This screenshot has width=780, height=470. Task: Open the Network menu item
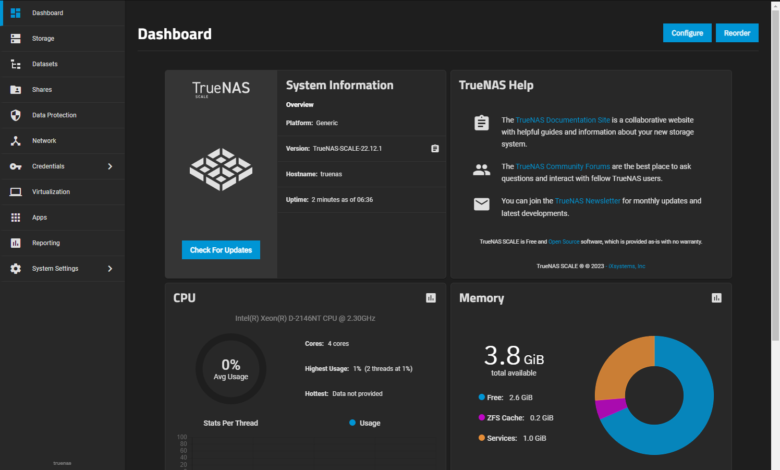[63, 141]
